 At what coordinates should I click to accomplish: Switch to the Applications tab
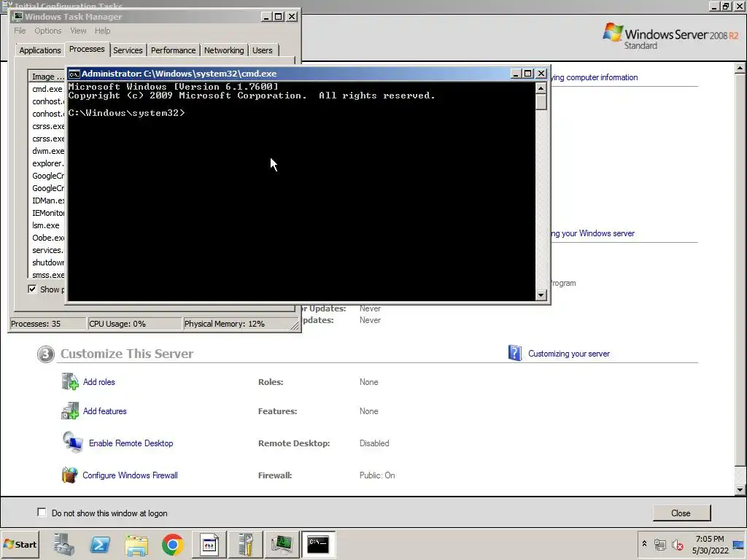40,50
